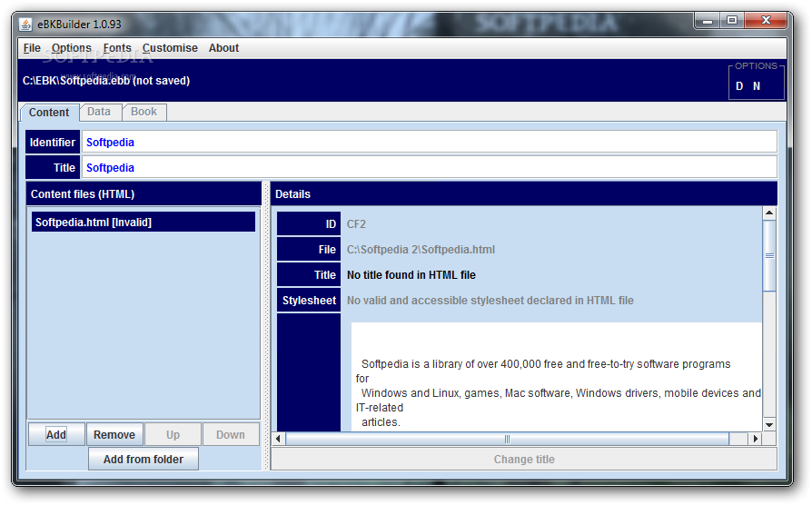Click horizontal scrollbar right arrow

756,439
